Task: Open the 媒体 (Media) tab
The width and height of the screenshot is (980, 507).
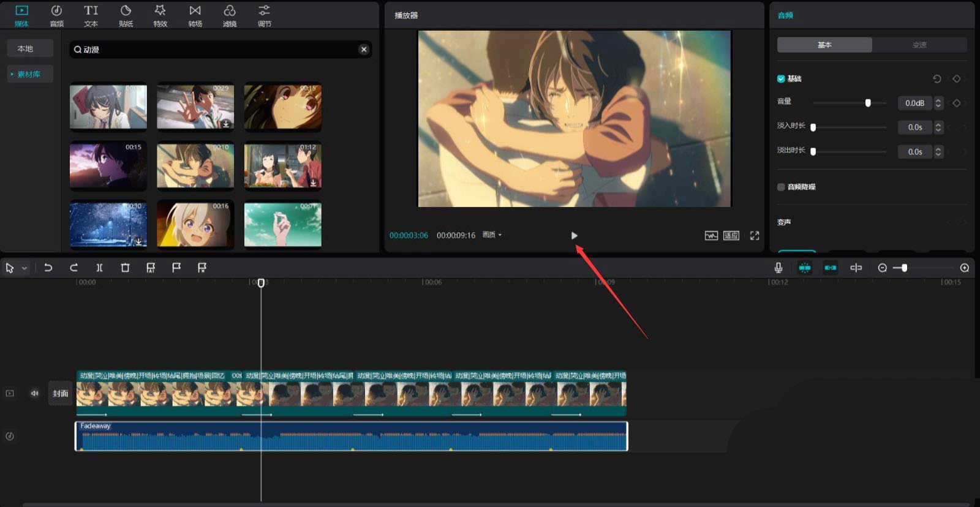Action: click(21, 15)
